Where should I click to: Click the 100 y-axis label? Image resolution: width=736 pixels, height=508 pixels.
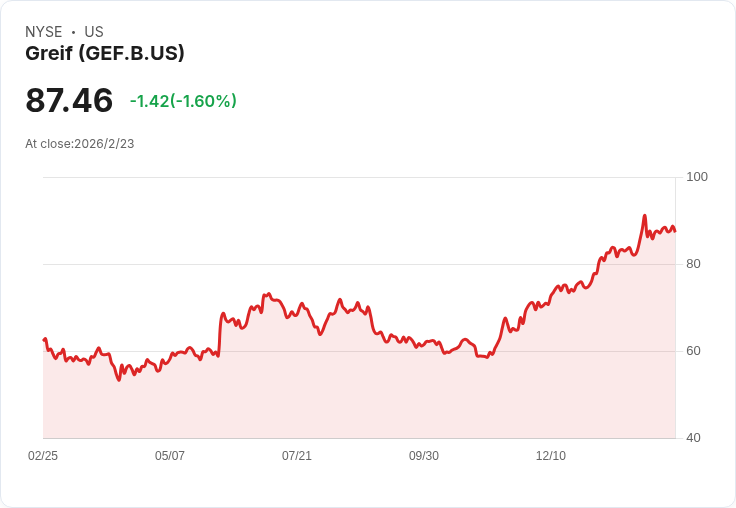[697, 177]
